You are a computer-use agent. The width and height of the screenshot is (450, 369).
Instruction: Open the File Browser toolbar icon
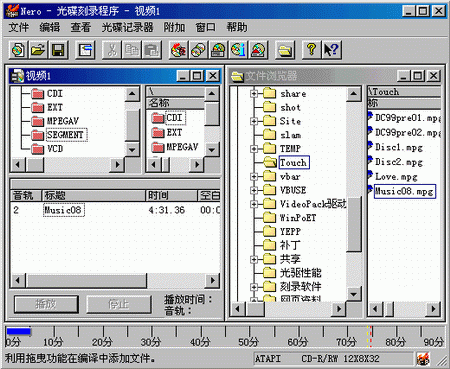285,50
